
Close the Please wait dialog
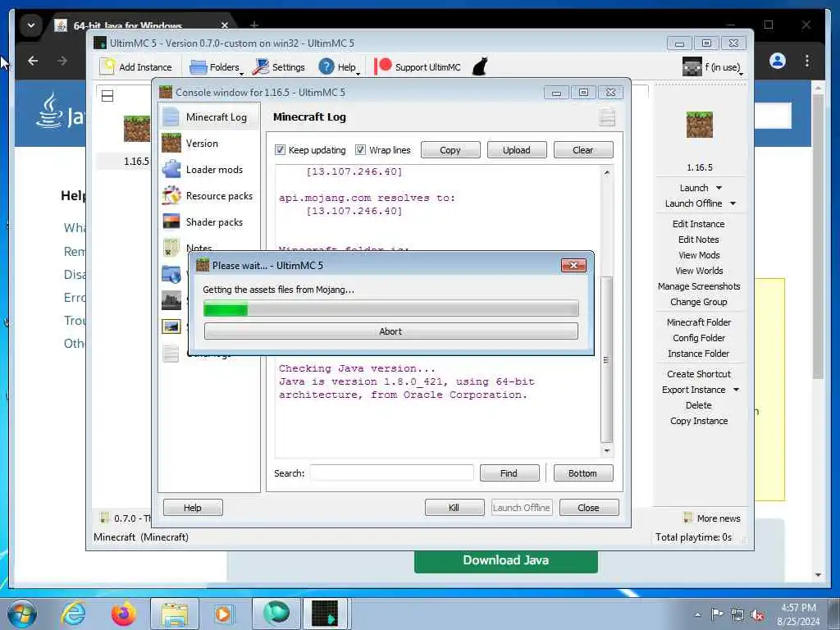pos(573,265)
